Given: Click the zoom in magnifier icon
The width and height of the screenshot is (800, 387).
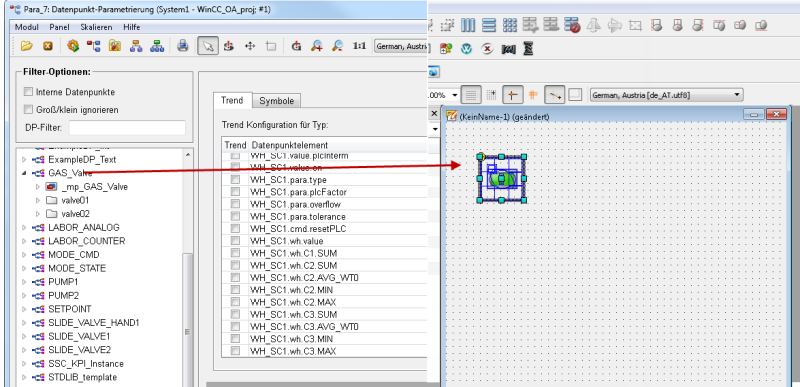Looking at the screenshot, I should [x=317, y=46].
